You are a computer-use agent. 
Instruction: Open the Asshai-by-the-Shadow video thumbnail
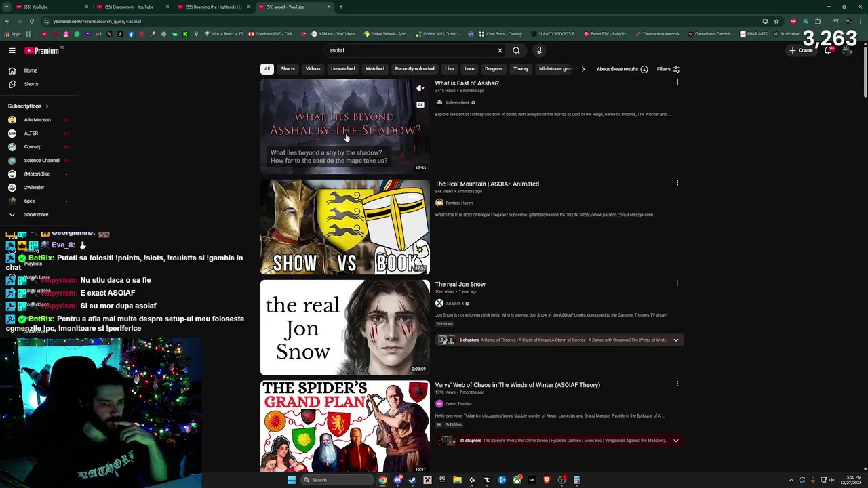pos(344,126)
